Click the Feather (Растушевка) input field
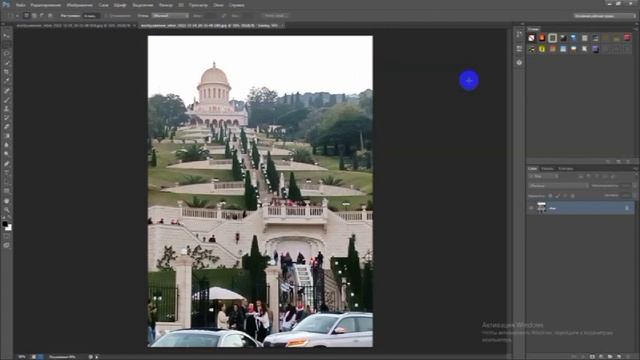This screenshot has height=360, width=640. 91,16
